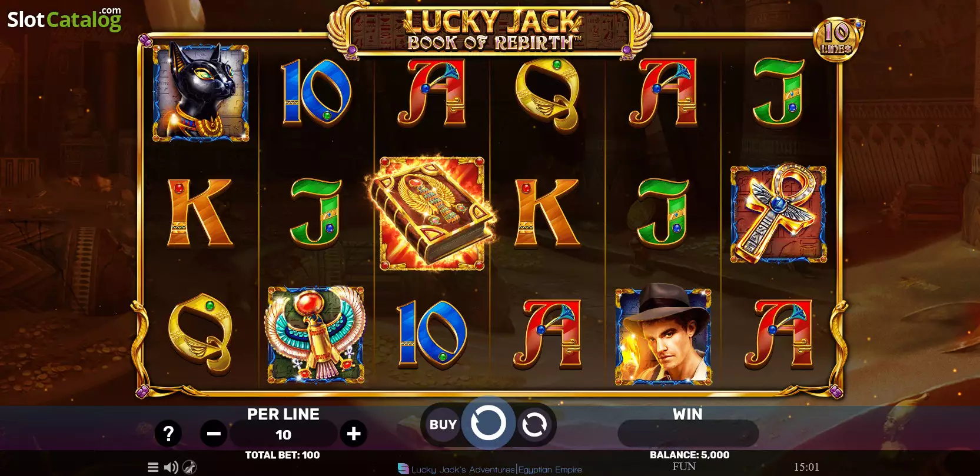This screenshot has width=980, height=476.
Task: Click the BUY feature button
Action: coord(443,424)
